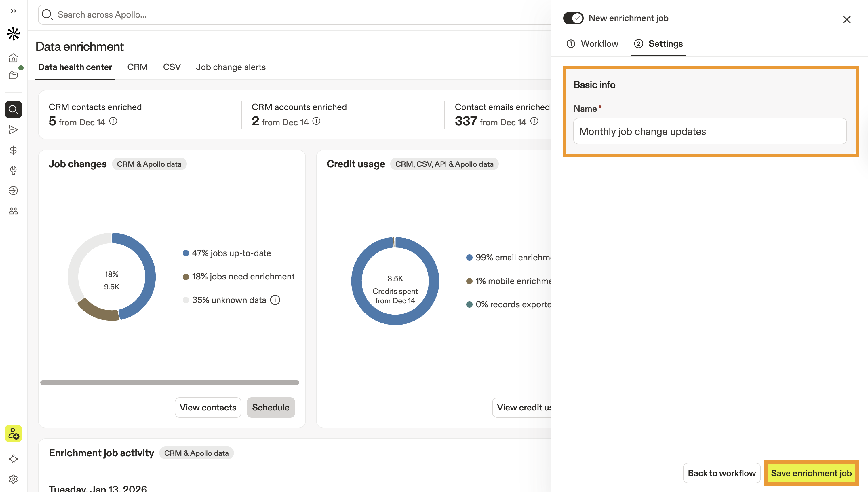Open the dollar sign Deals icon
Screen dimensions: 868x492
pyautogui.click(x=13, y=150)
